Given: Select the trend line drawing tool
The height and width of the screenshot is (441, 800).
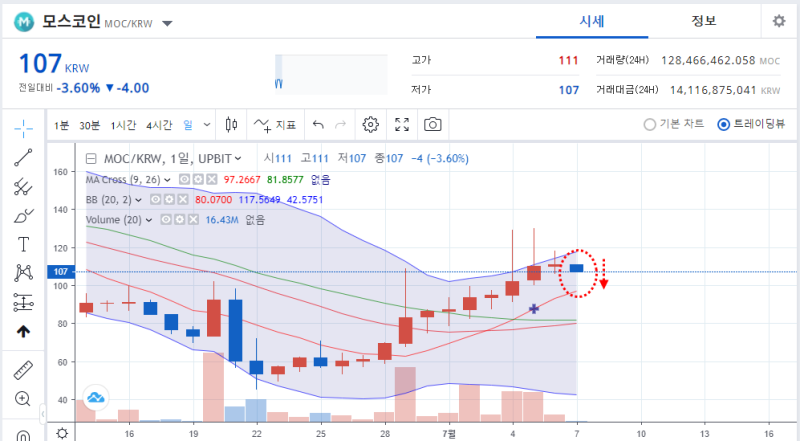Looking at the screenshot, I should point(23,158).
